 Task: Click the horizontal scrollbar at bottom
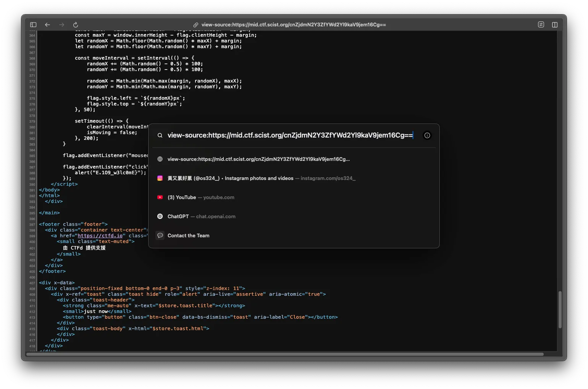pos(284,354)
